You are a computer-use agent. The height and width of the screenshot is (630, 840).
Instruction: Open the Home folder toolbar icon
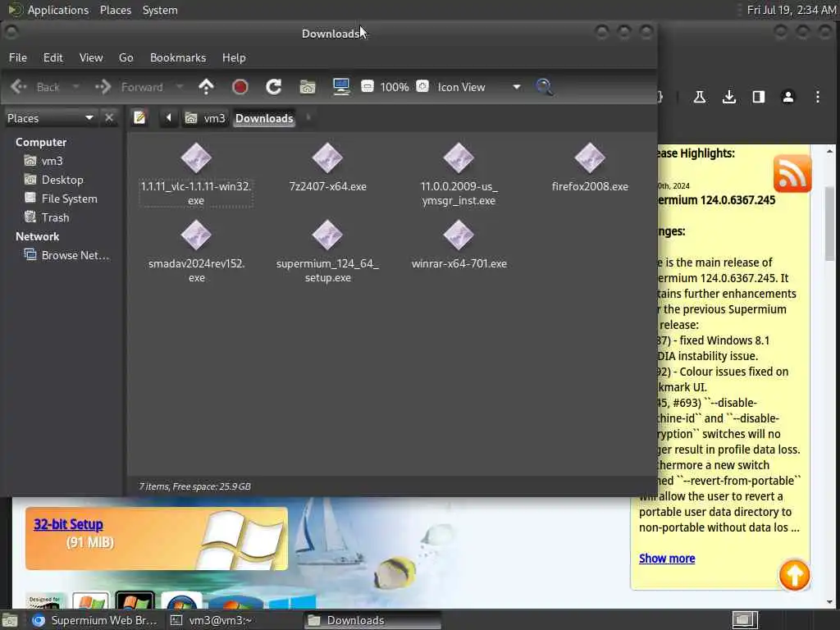click(308, 86)
